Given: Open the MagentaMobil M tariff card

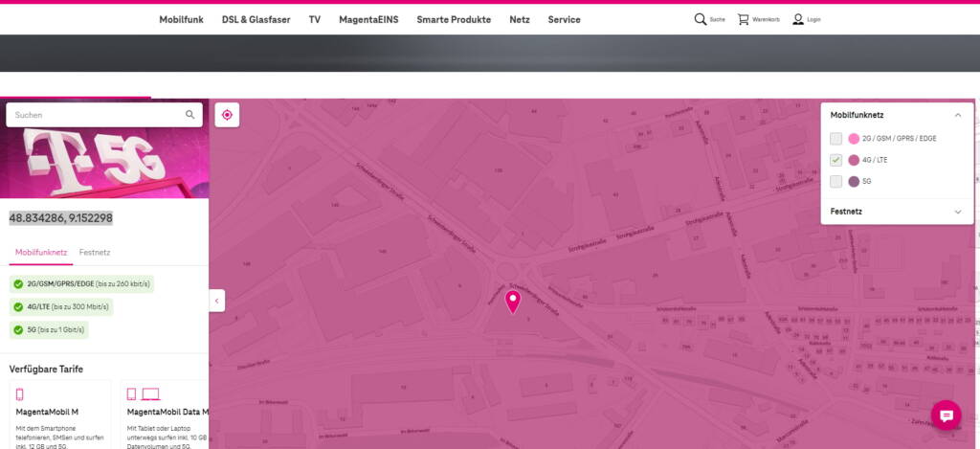Looking at the screenshot, I should tap(60, 415).
